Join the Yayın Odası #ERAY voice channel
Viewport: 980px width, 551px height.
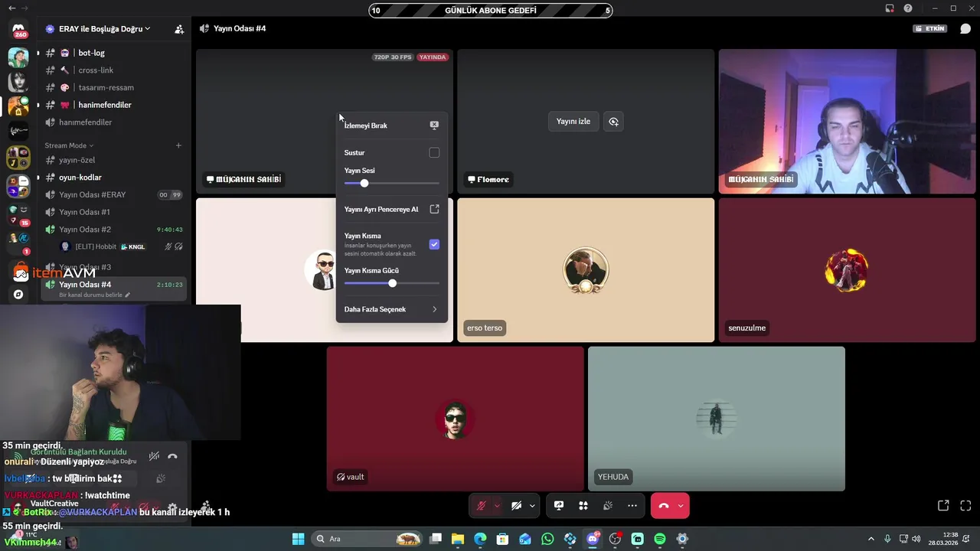113,195
